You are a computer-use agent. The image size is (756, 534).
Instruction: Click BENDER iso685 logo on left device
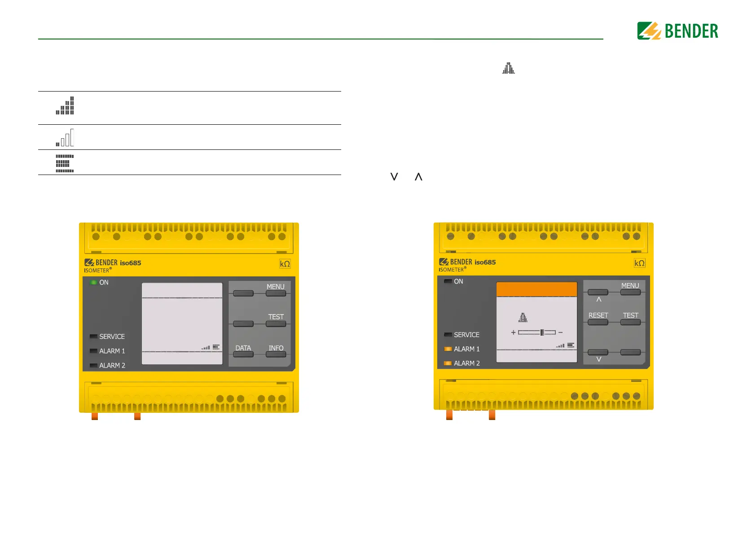click(113, 263)
